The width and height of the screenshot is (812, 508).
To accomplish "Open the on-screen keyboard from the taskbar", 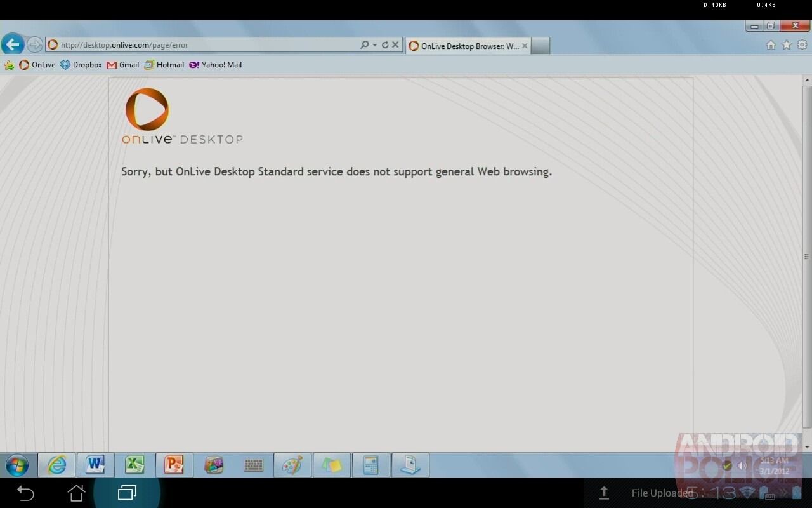I will [x=253, y=465].
